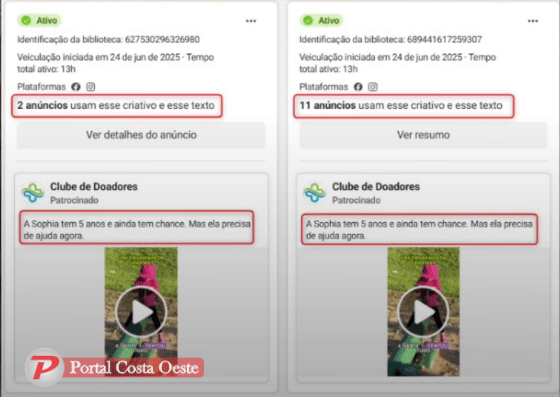Image resolution: width=560 pixels, height=397 pixels.
Task: Click Plataformas label in 11 anúncios card
Action: [324, 87]
